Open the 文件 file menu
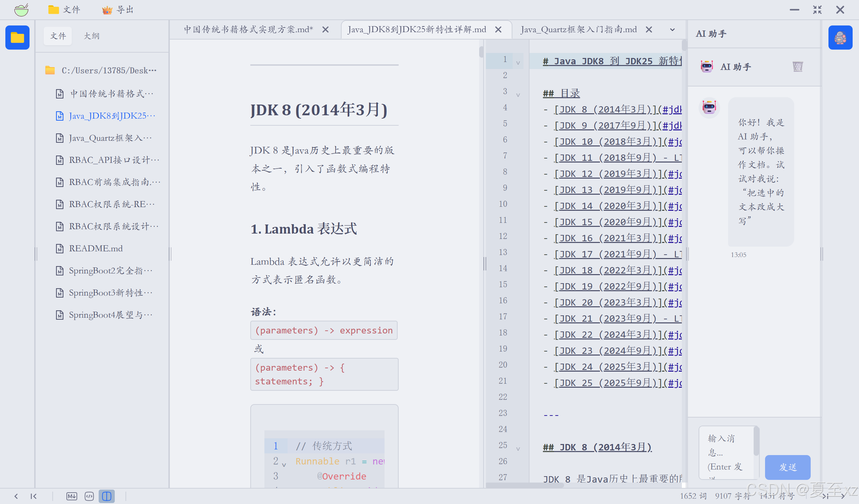This screenshot has height=504, width=859. [x=64, y=9]
